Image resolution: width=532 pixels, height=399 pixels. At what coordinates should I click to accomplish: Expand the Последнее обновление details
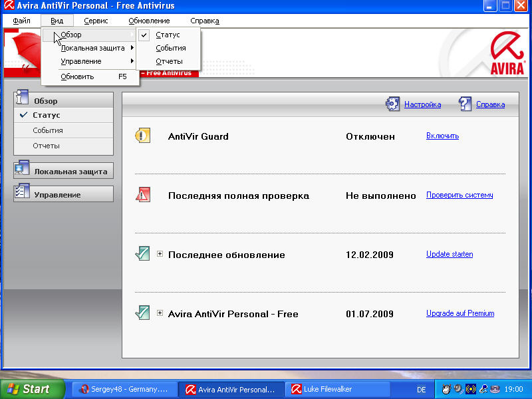coord(160,254)
